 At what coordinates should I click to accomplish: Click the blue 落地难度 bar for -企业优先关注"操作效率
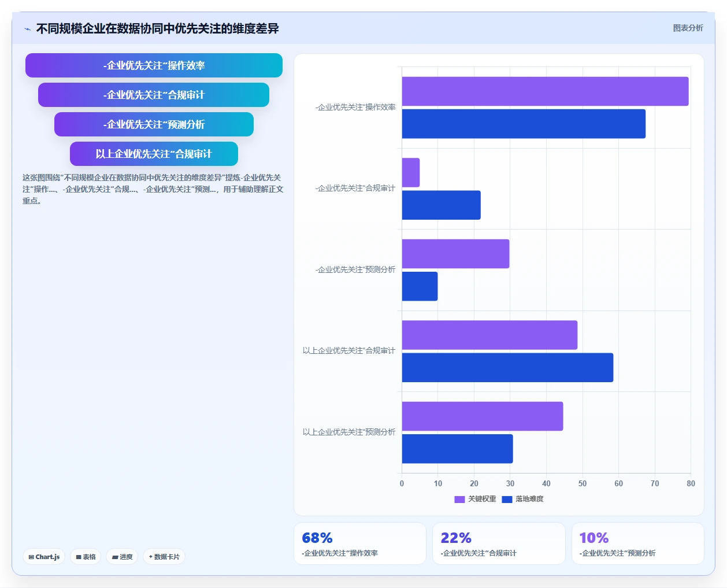click(x=524, y=124)
